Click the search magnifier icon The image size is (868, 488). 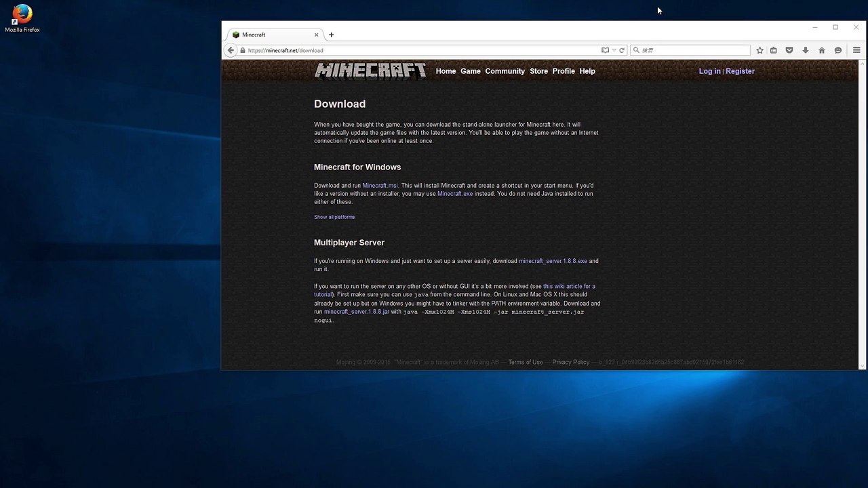(636, 50)
